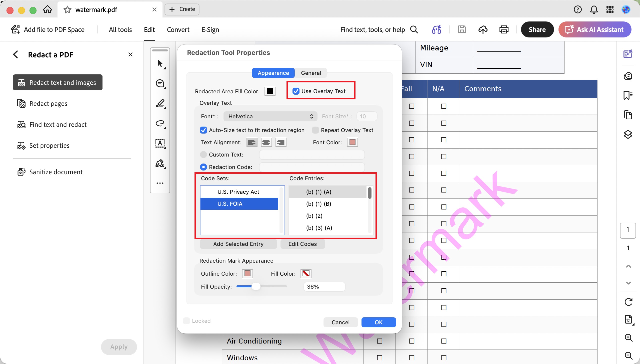This screenshot has height=364, width=640.
Task: Align overlay text right
Action: 281,143
